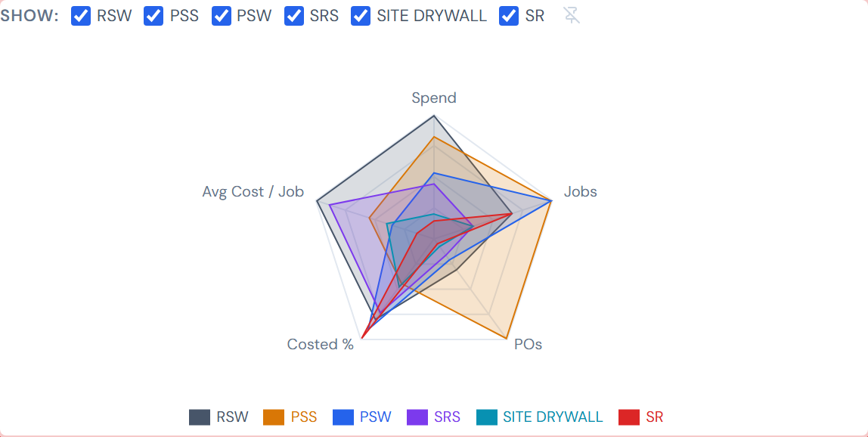Uncheck the SR checkbox
Screen dimensions: 868x437
pos(508,15)
